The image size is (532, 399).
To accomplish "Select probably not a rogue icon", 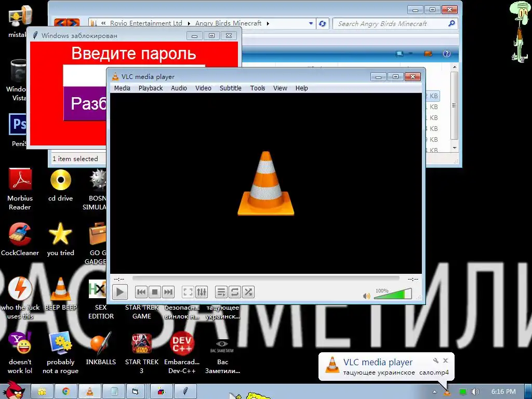I will point(60,353).
